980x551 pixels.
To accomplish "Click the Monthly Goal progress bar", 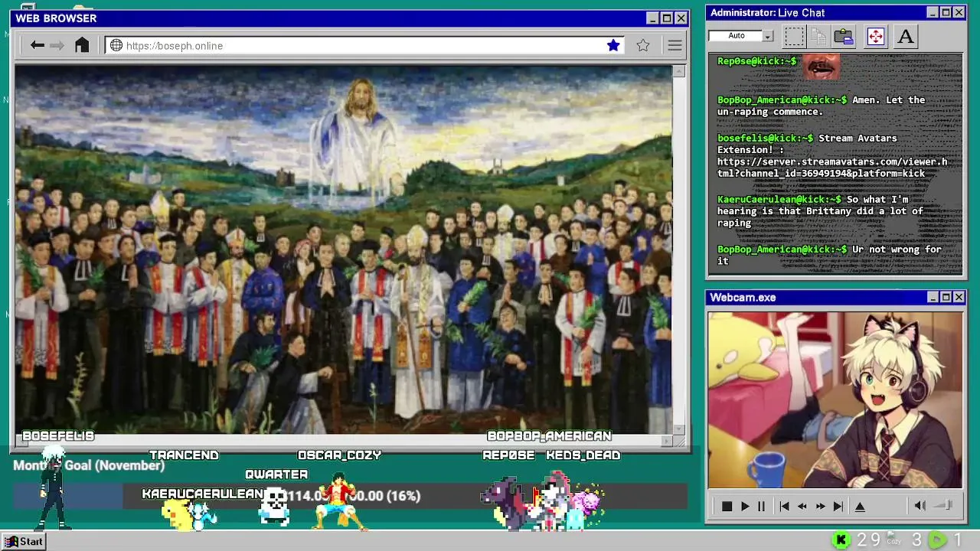I will tap(349, 496).
